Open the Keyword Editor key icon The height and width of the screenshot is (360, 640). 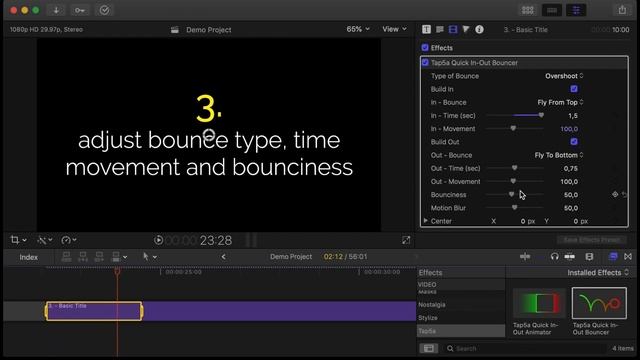[x=80, y=10]
